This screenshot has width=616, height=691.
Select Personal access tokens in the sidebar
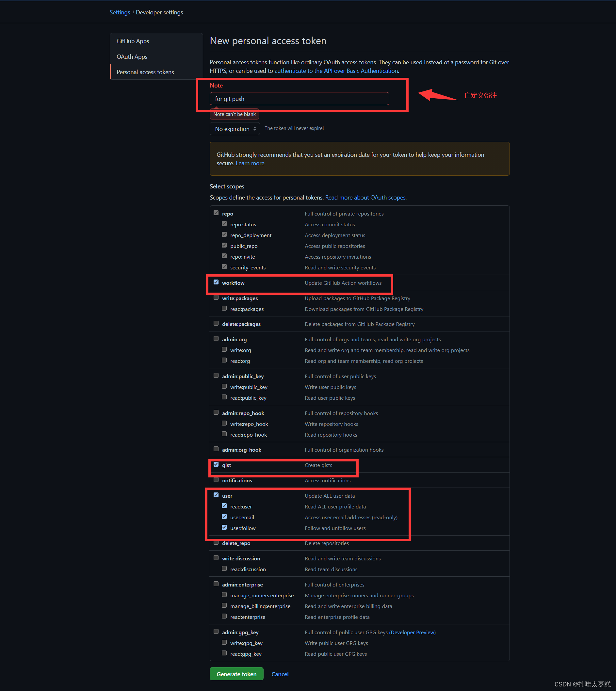(145, 72)
